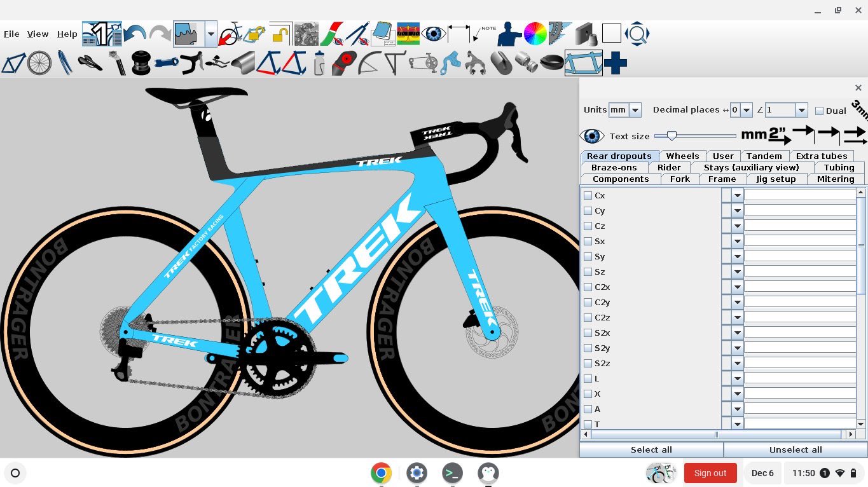Image resolution: width=868 pixels, height=487 pixels.
Task: Open dropdown arrow beside display mode icon
Action: tap(210, 34)
